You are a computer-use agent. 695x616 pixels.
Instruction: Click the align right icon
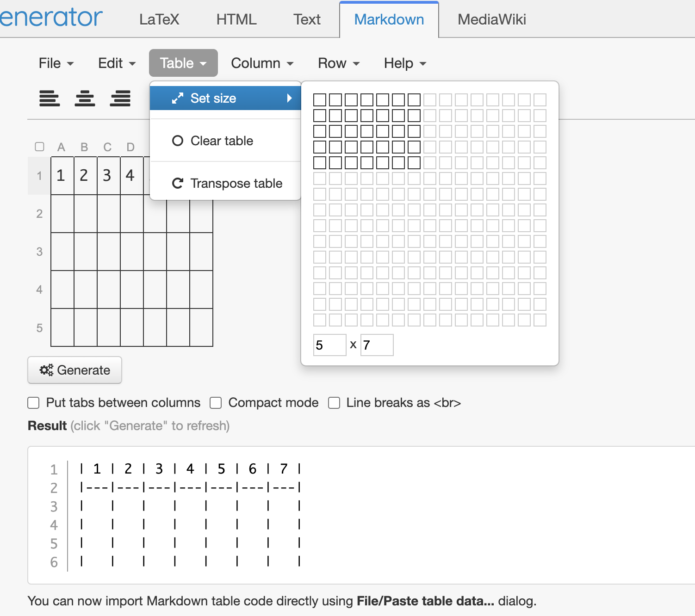coord(120,99)
